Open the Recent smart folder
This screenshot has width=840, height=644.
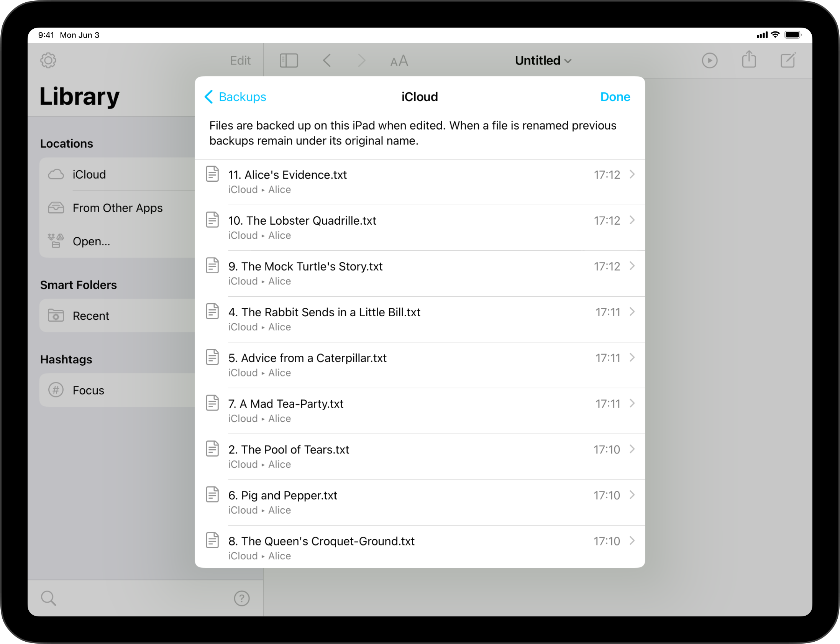[x=91, y=316]
